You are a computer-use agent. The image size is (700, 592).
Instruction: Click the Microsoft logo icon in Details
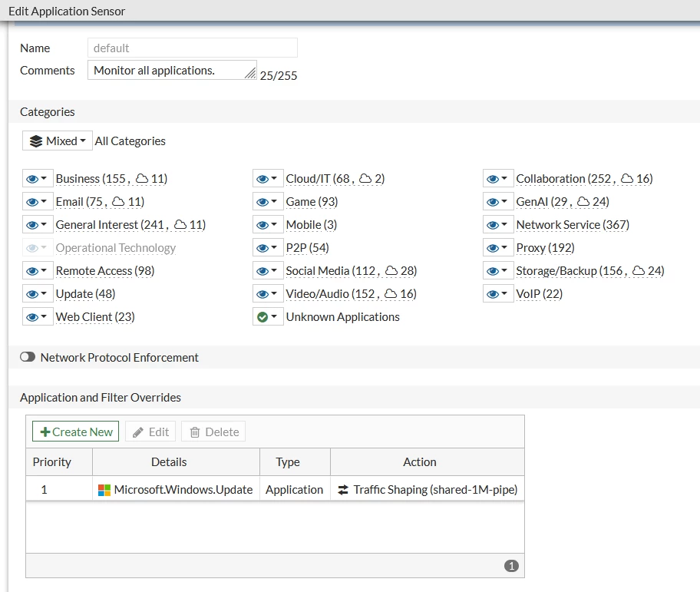(104, 490)
